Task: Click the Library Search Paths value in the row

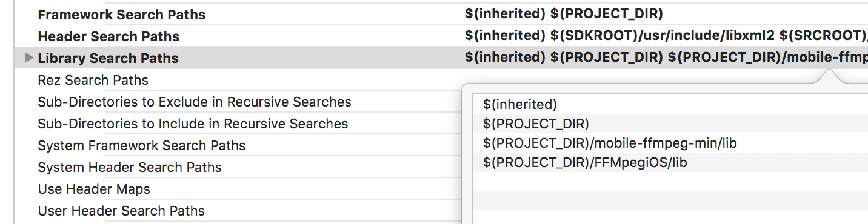Action: pyautogui.click(x=666, y=58)
